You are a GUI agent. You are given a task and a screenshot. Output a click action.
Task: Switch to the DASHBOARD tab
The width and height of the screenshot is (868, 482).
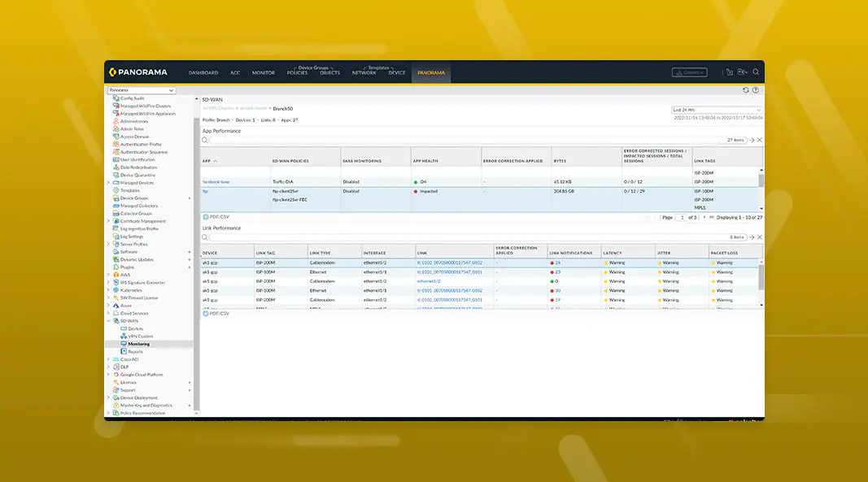(x=203, y=72)
